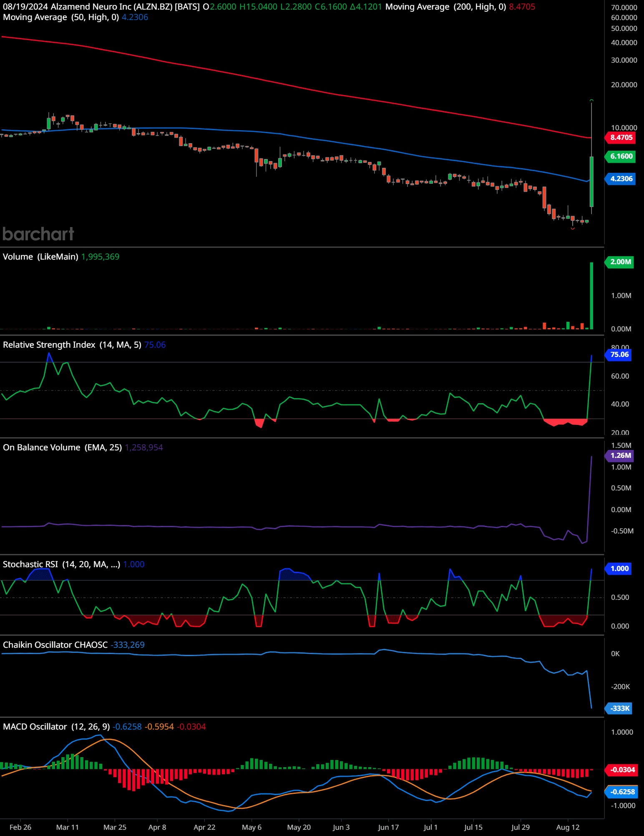Click the low price L2.2800 in the header

point(296,7)
